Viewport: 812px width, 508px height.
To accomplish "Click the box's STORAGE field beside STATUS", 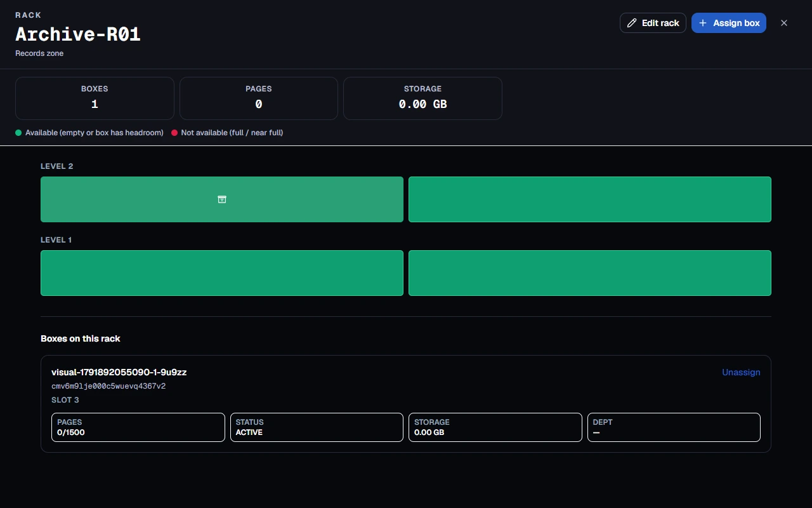I will (495, 427).
